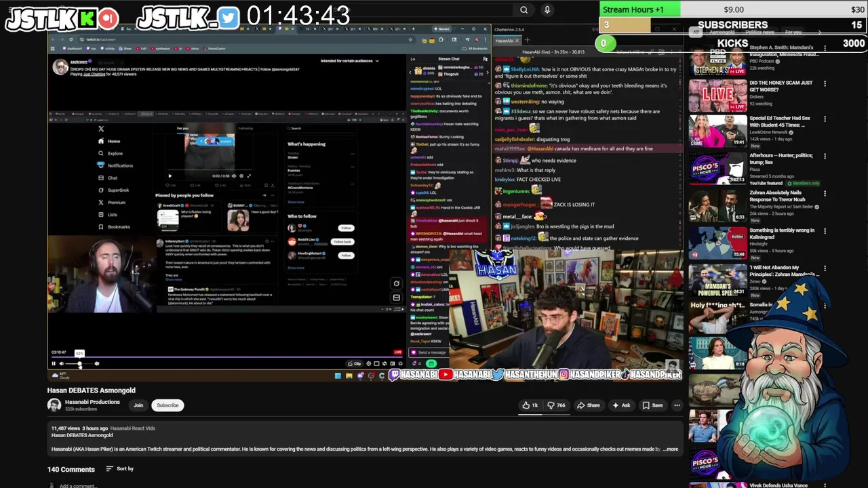
Task: Start voice search with the microphone icon
Action: (547, 9)
